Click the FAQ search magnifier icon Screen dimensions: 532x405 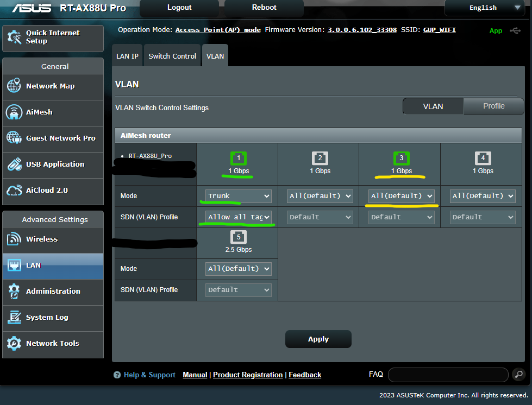[x=519, y=375]
